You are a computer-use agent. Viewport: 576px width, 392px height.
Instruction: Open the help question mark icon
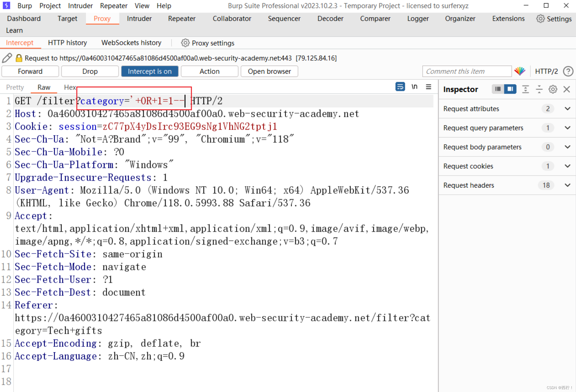tap(568, 71)
